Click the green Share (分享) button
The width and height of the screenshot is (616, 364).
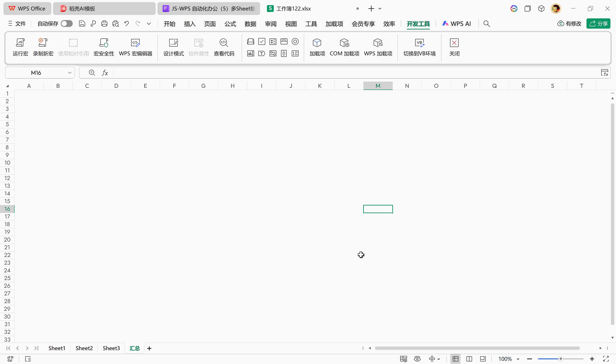[x=598, y=23]
